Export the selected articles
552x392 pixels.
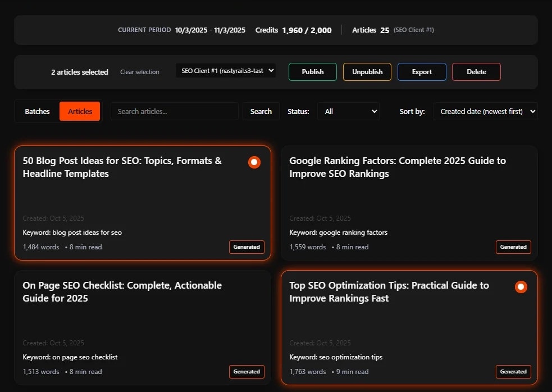422,72
